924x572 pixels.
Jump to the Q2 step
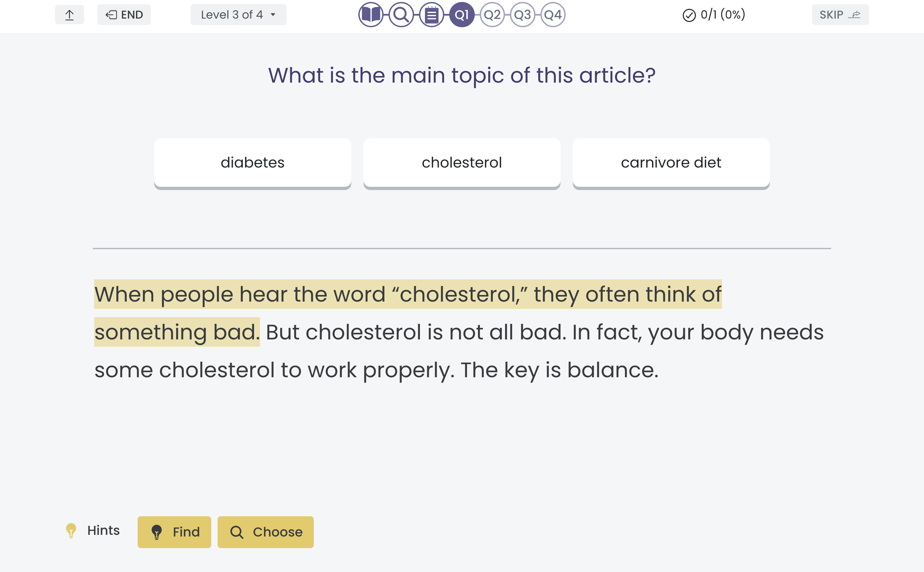(492, 15)
